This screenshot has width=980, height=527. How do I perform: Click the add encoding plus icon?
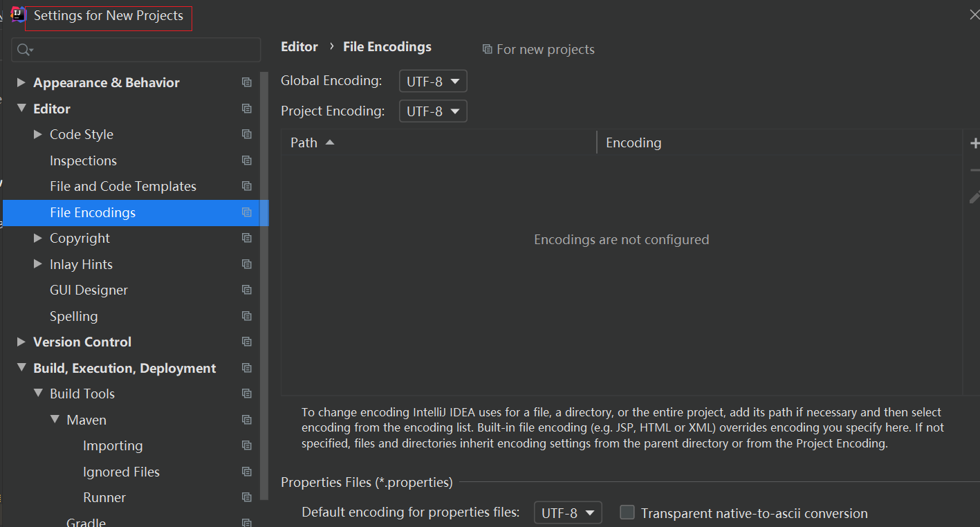(974, 143)
